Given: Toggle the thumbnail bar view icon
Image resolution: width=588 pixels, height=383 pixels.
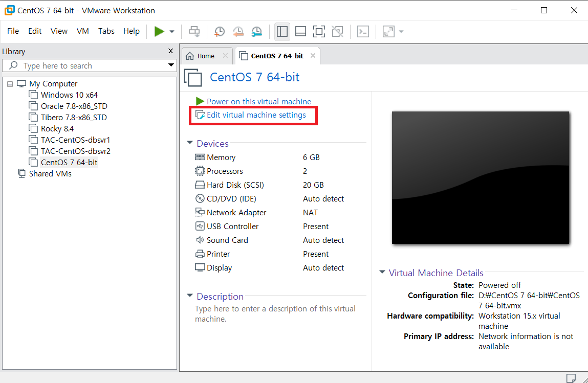Looking at the screenshot, I should tap(300, 32).
